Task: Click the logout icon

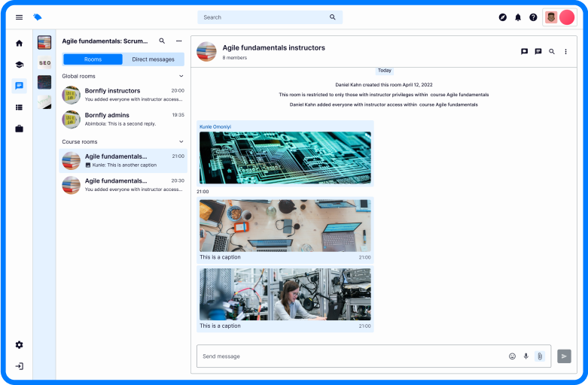Action: coord(19,366)
